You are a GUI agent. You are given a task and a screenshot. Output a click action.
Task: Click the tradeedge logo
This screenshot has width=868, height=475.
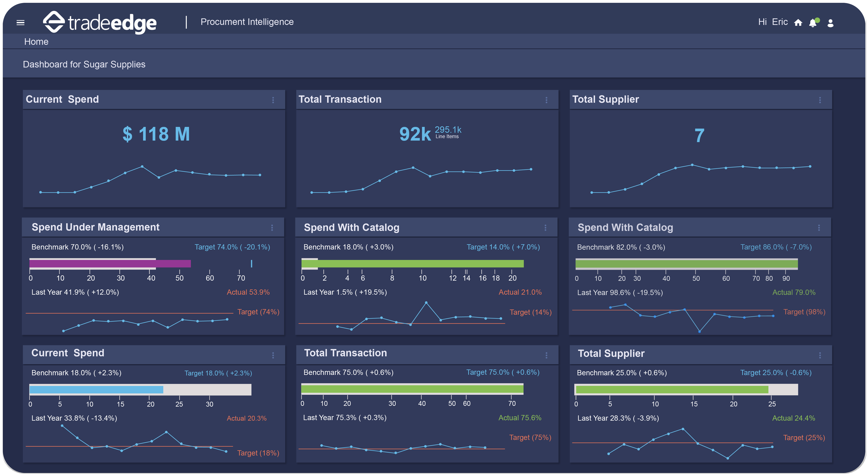[x=100, y=22]
